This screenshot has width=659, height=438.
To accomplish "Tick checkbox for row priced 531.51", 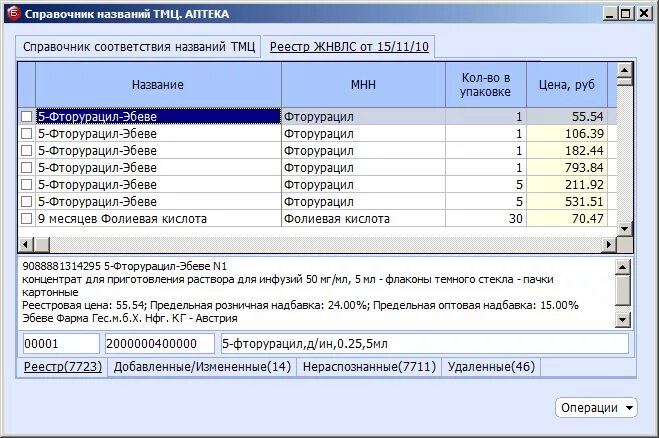I will pos(26,202).
